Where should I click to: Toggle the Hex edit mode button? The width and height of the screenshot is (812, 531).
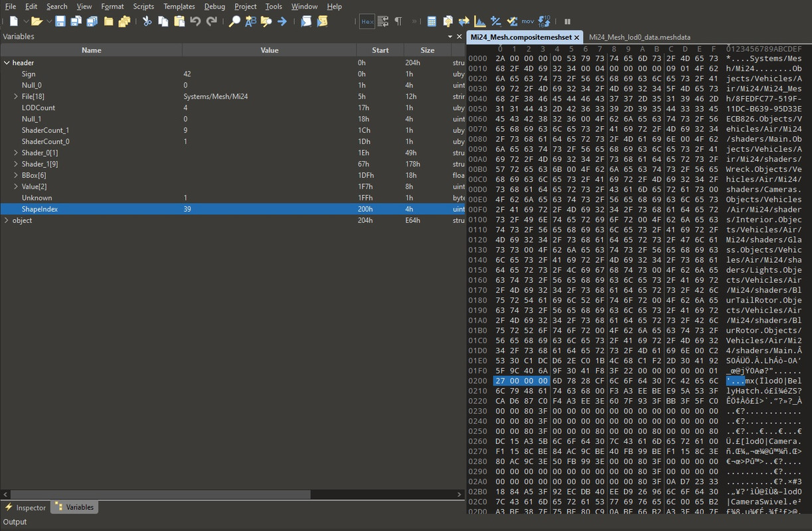366,21
